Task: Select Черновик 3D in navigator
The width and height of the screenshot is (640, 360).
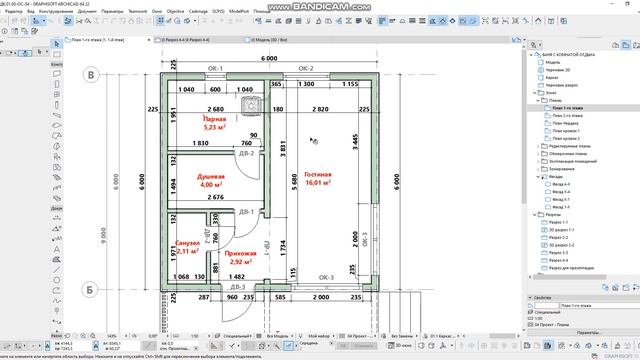Action: click(558, 70)
